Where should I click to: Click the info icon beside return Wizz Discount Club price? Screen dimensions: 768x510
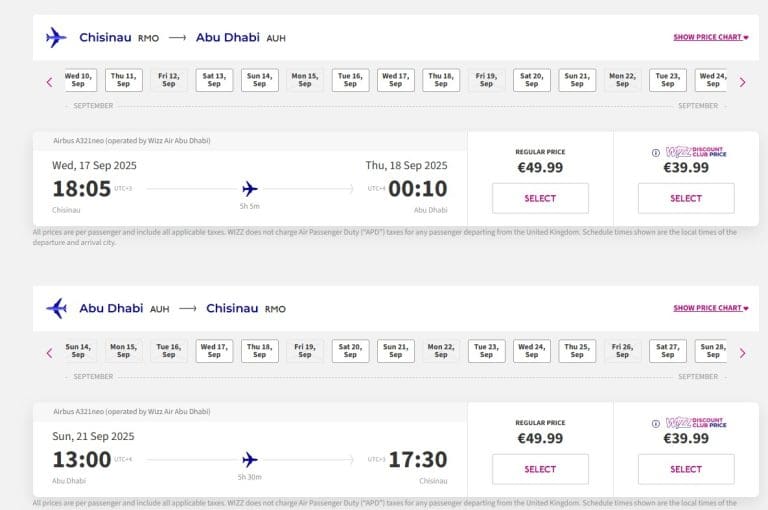point(656,424)
